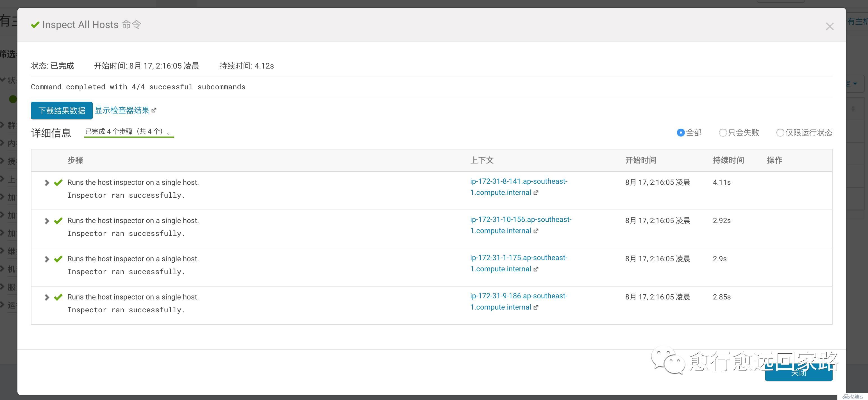
Task: Expand the step row for ip-172-31-8-141
Action: 47,183
